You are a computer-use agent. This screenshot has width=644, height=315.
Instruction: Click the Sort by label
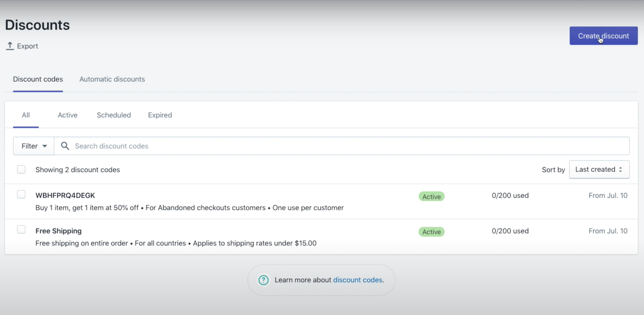pyautogui.click(x=553, y=170)
